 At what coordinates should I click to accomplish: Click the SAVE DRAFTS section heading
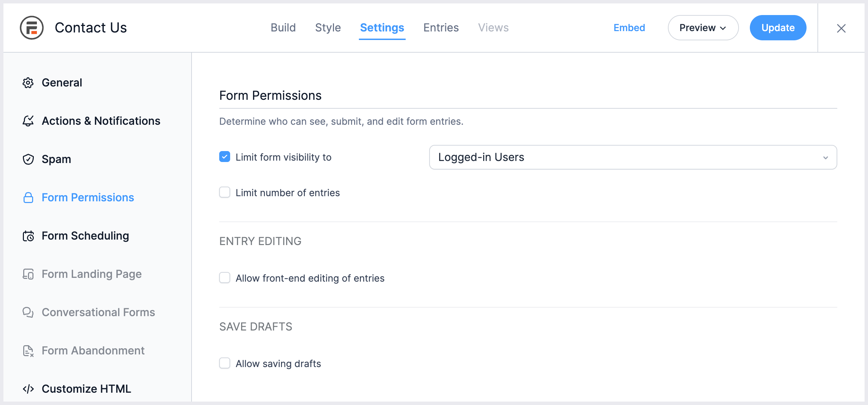coord(256,327)
